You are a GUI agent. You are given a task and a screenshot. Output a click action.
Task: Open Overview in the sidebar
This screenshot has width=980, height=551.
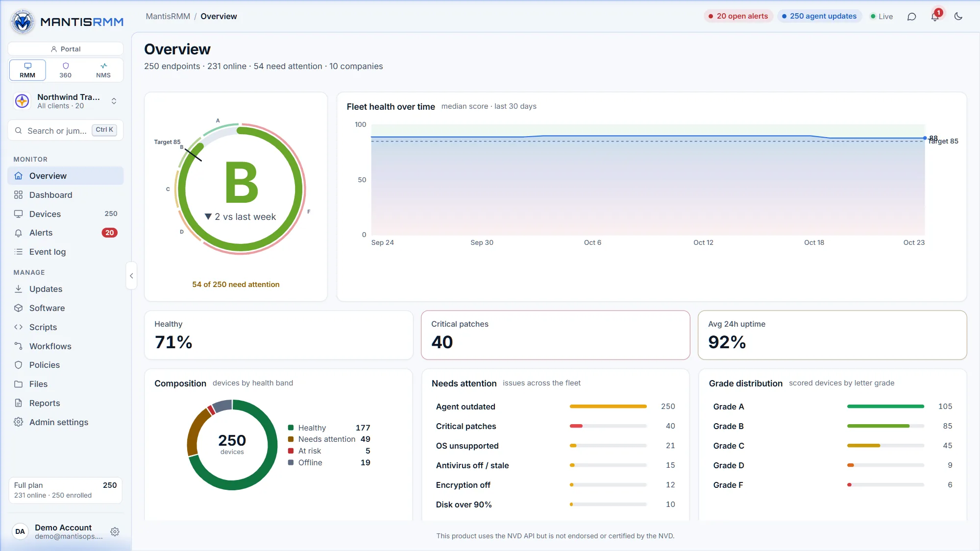point(66,176)
